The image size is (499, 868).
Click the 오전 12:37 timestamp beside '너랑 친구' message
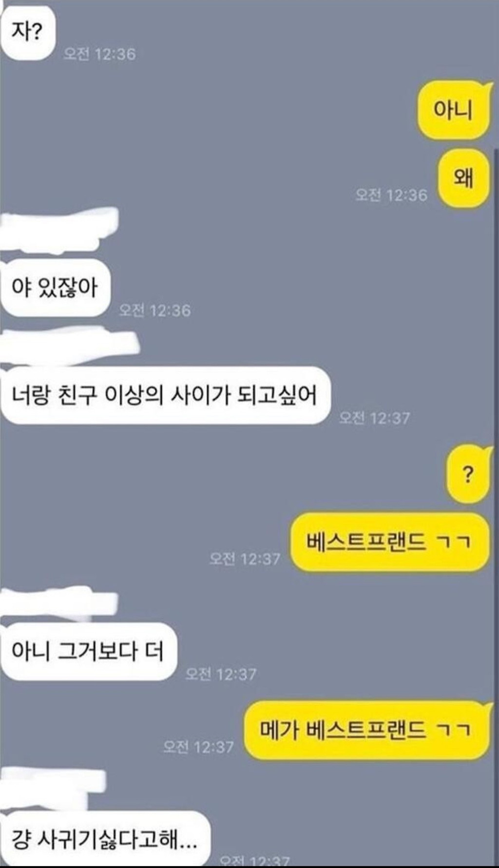374,418
